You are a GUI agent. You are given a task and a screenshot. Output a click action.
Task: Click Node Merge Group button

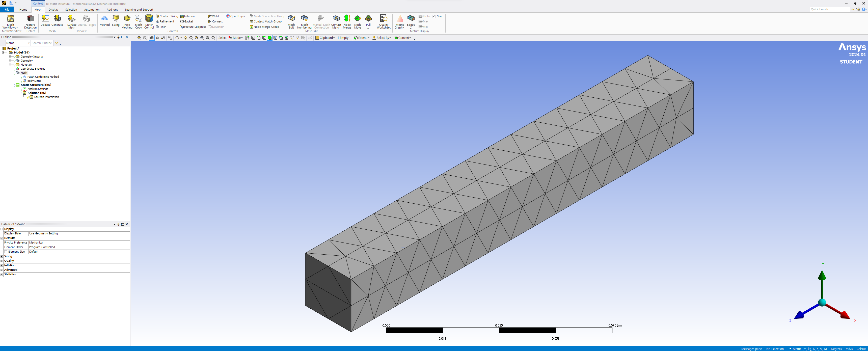click(264, 27)
